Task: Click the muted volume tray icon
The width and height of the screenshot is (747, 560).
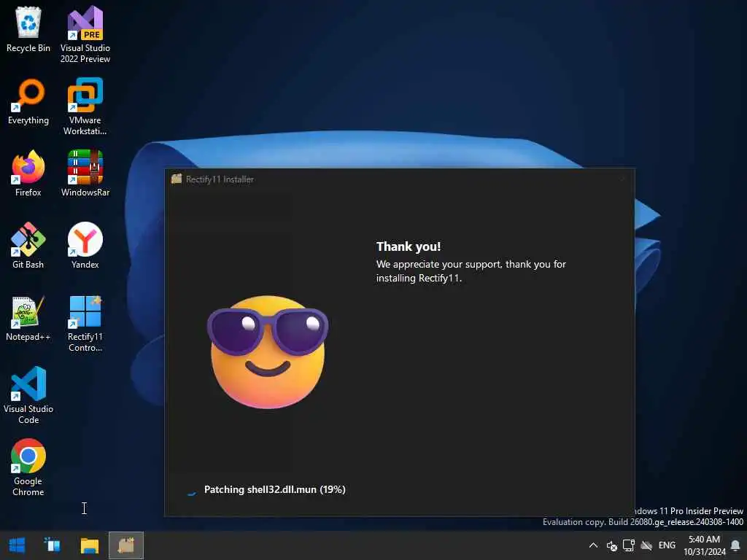Action: pyautogui.click(x=612, y=545)
